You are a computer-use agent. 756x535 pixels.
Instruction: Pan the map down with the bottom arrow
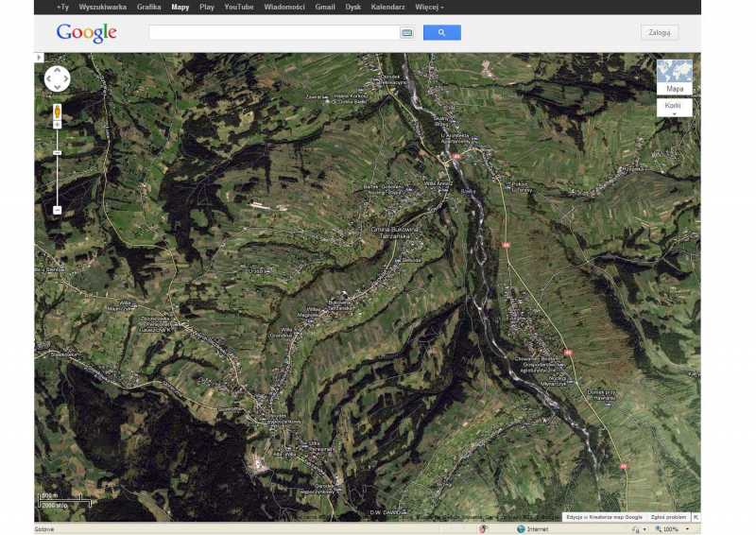click(x=58, y=87)
